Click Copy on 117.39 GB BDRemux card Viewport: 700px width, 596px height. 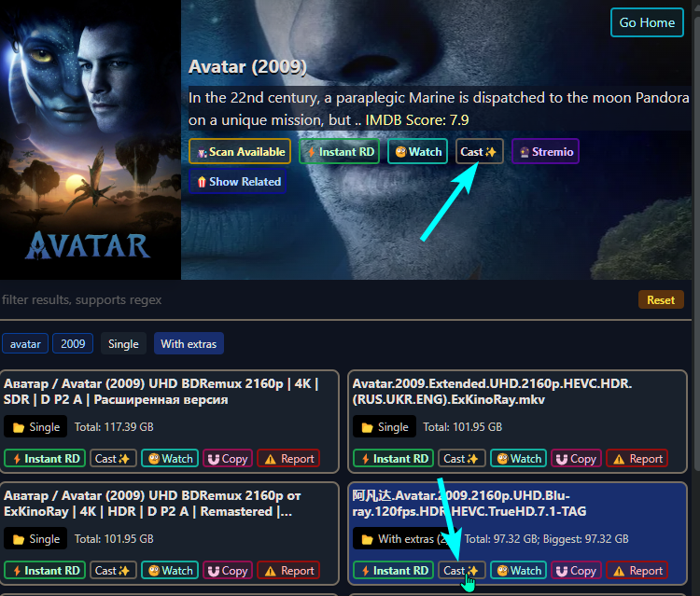coord(228,459)
